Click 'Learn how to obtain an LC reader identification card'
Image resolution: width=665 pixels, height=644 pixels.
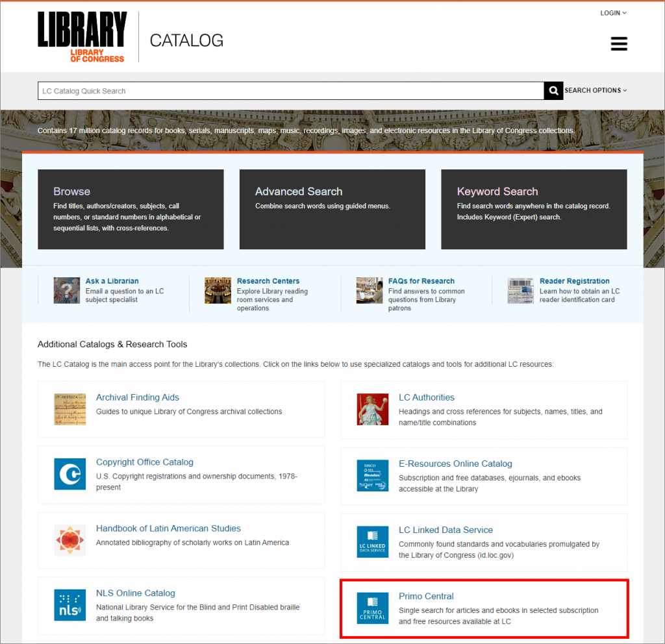coord(580,295)
